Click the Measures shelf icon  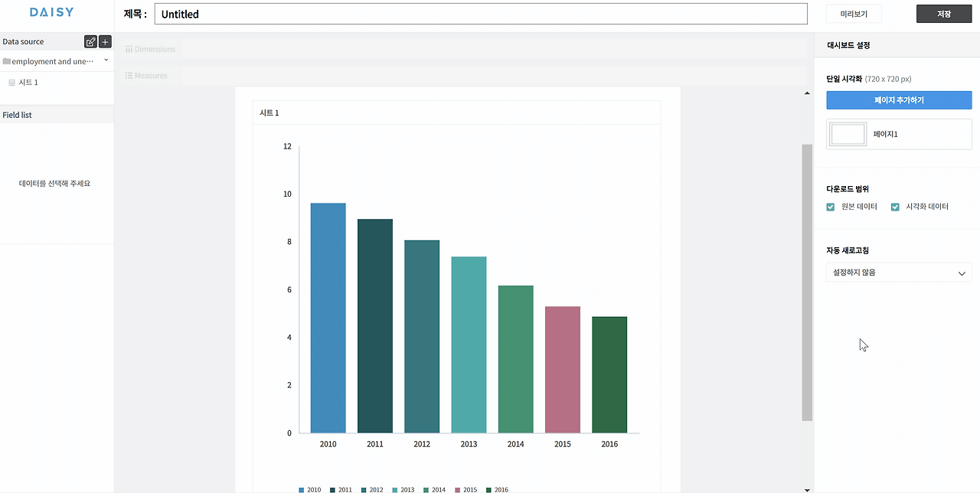129,76
